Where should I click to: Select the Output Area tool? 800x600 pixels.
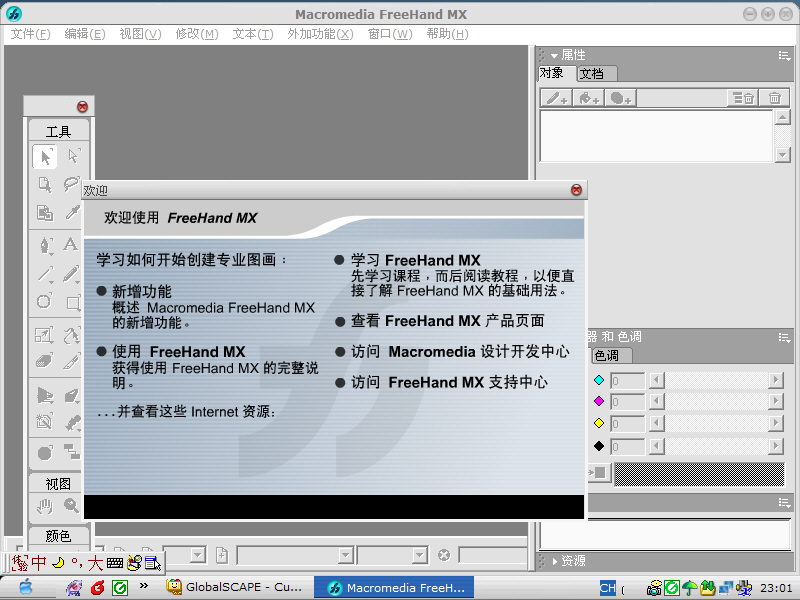tap(45, 212)
